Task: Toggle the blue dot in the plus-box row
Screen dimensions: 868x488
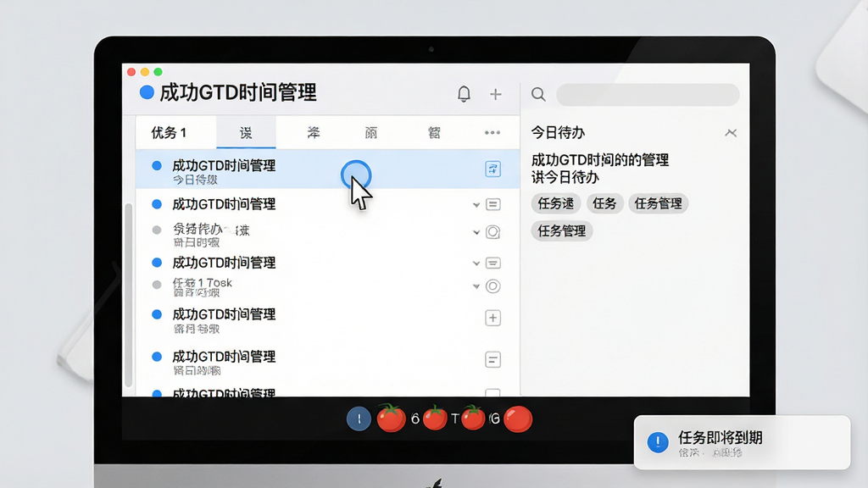Action: (x=157, y=314)
